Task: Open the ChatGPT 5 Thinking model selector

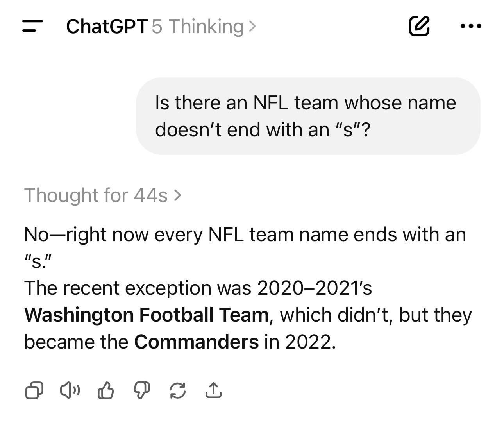Action: (x=161, y=27)
